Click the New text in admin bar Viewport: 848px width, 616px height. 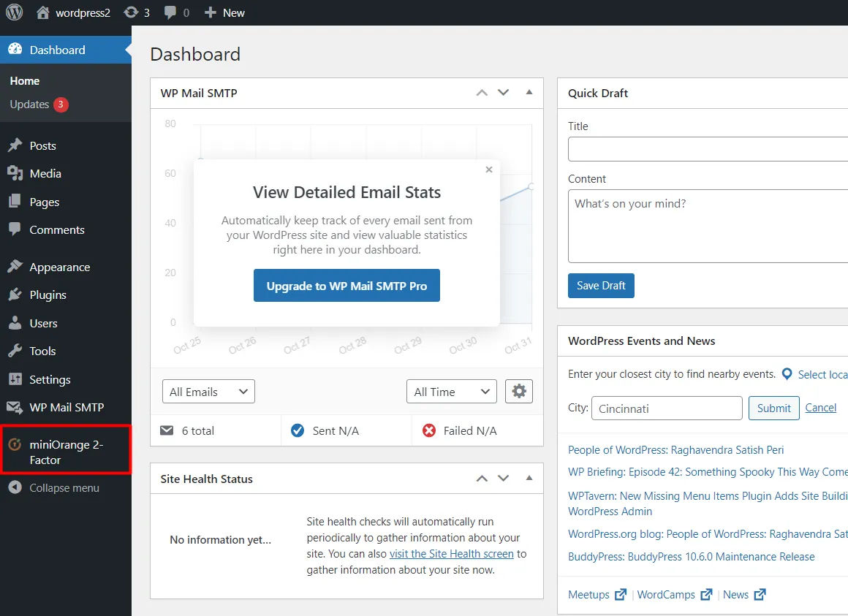pyautogui.click(x=234, y=13)
